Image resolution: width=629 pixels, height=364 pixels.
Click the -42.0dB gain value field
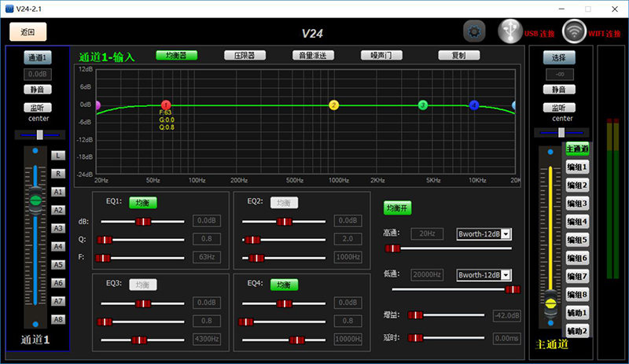coord(507,315)
